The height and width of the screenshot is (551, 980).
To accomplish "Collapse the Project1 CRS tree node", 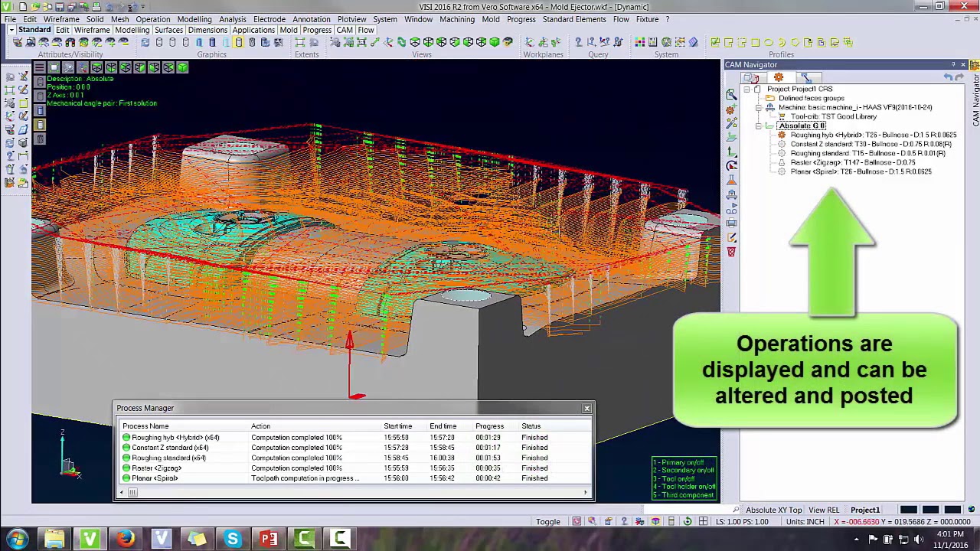I will pyautogui.click(x=746, y=89).
